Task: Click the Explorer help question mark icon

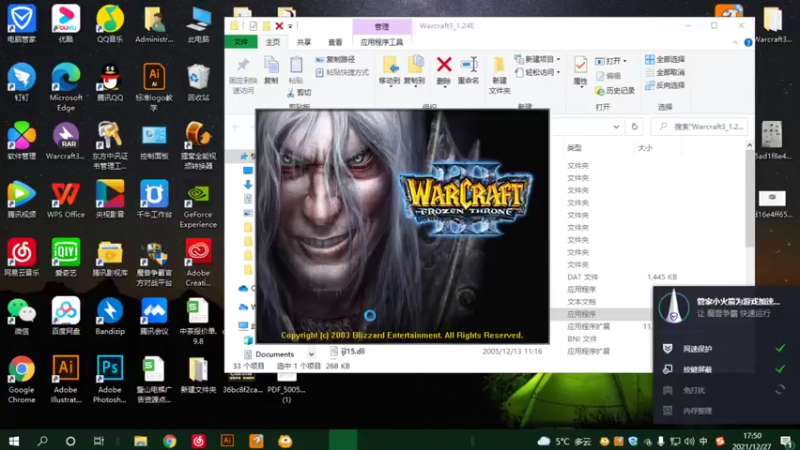Action: pos(748,42)
